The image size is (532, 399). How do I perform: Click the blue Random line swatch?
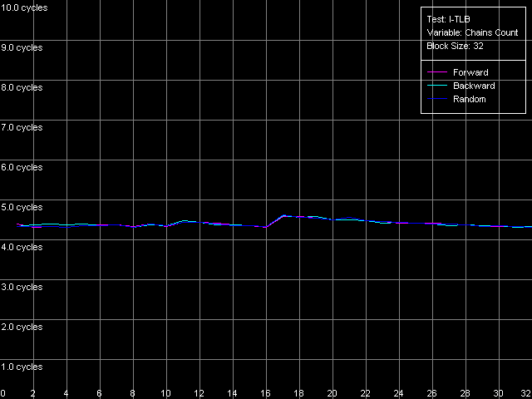438,100
